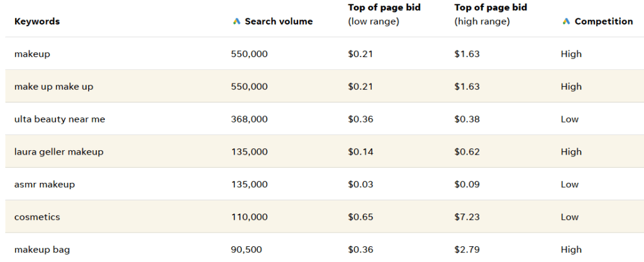This screenshot has width=644, height=262.
Task: Click the 'asmr makeup' keyword
Action: 44,185
